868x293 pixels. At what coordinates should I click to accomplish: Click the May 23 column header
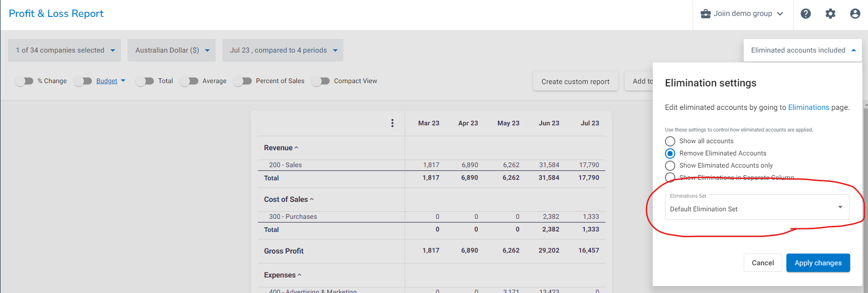click(x=508, y=123)
